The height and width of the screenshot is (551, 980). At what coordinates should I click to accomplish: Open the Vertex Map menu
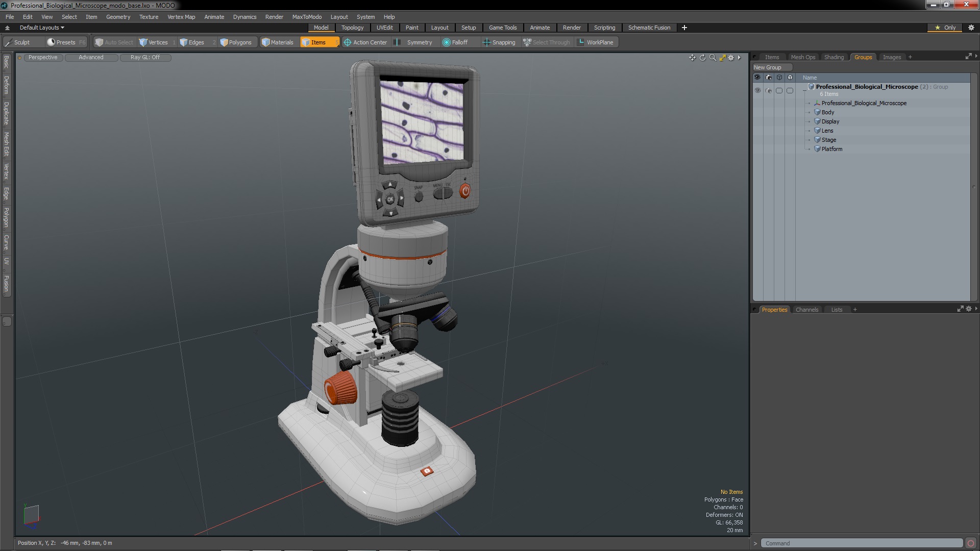point(181,17)
